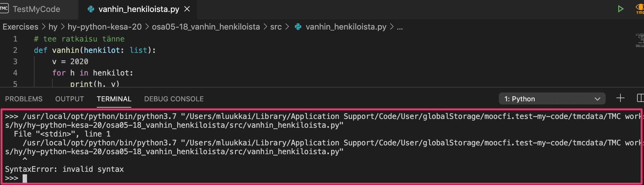The width and height of the screenshot is (644, 185).
Task: Run the file using the green play icon
Action: (x=621, y=9)
